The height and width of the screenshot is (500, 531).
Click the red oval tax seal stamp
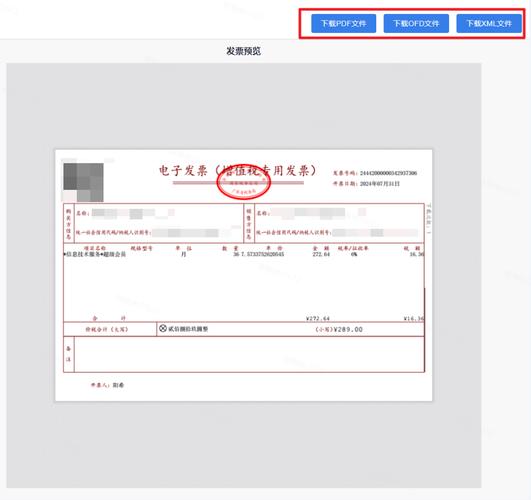(x=243, y=183)
